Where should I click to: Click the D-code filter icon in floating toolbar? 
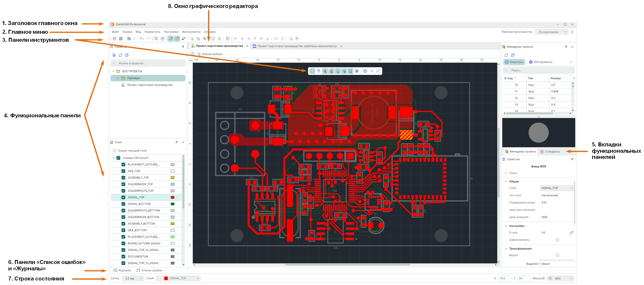319,71
